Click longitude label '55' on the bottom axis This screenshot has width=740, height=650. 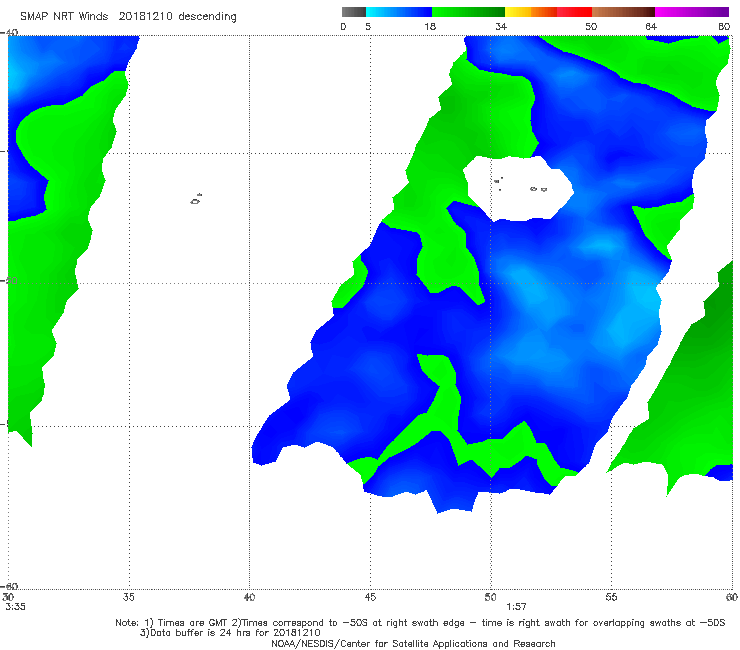click(611, 597)
